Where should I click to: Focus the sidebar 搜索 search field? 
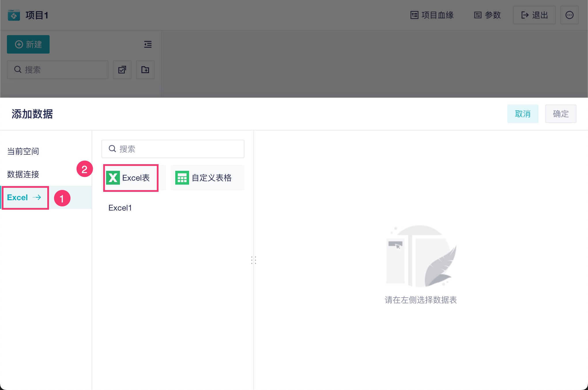(58, 70)
